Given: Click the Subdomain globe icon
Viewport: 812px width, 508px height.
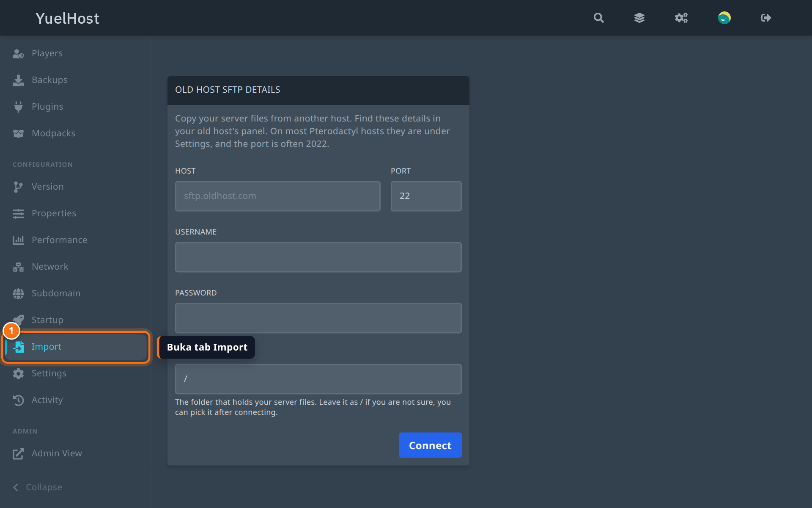Looking at the screenshot, I should (18, 293).
